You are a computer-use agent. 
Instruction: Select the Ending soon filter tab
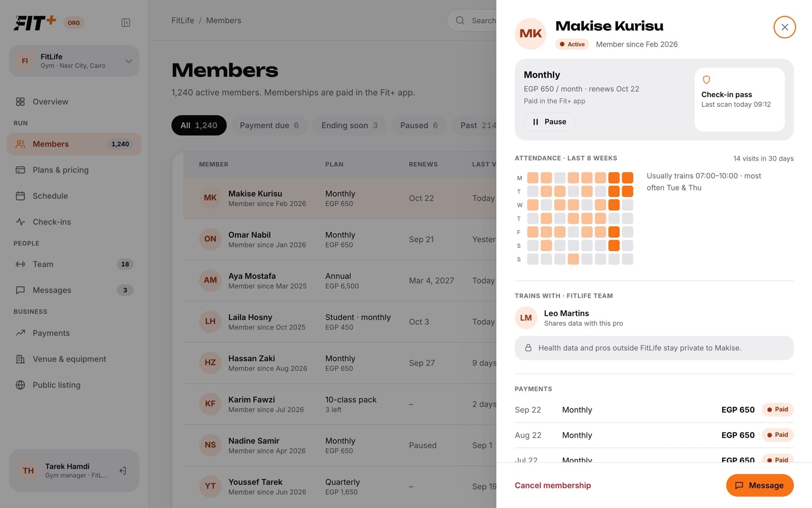(350, 125)
